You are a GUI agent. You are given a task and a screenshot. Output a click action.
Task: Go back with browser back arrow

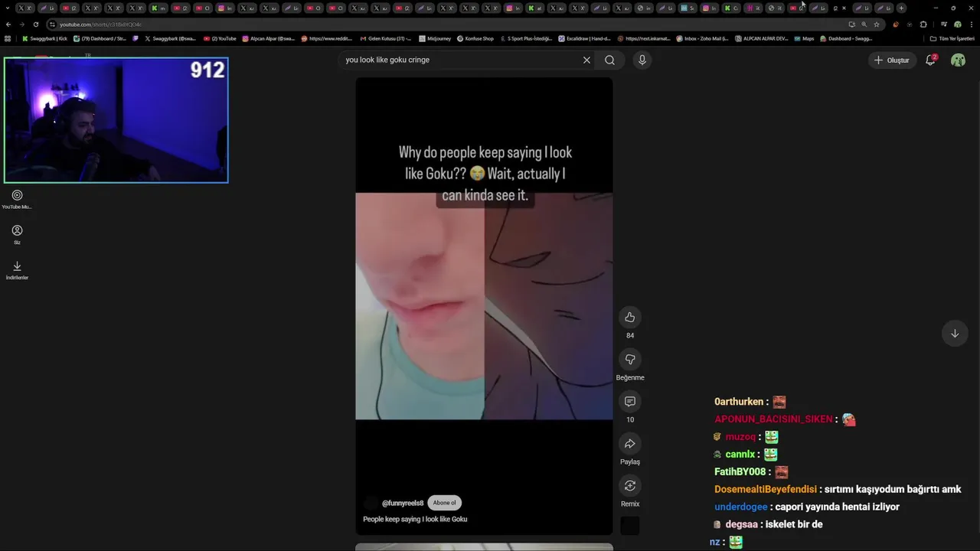(8, 24)
